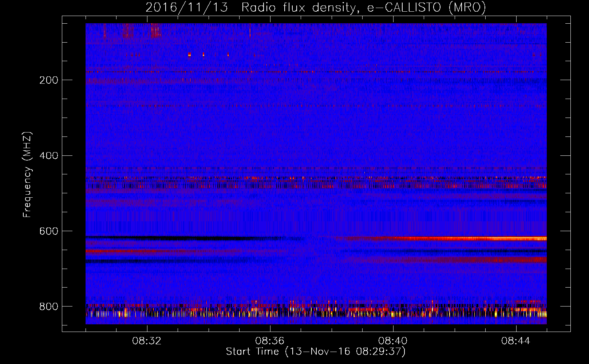Click the 08:36 time tick label
This screenshot has width=589, height=364.
click(x=270, y=341)
